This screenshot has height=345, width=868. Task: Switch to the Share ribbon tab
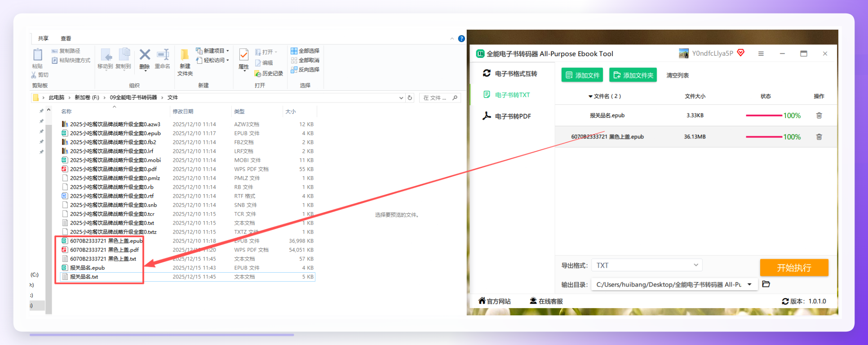tap(43, 39)
